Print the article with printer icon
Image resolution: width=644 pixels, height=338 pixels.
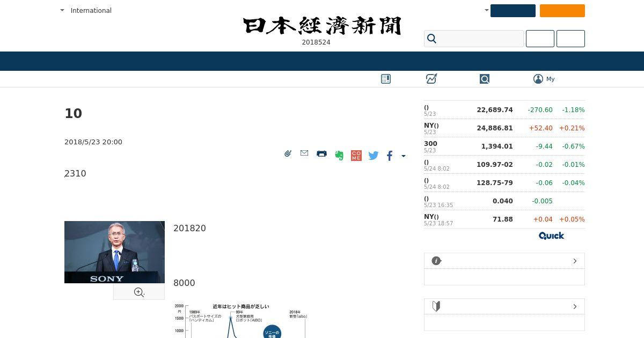click(321, 154)
